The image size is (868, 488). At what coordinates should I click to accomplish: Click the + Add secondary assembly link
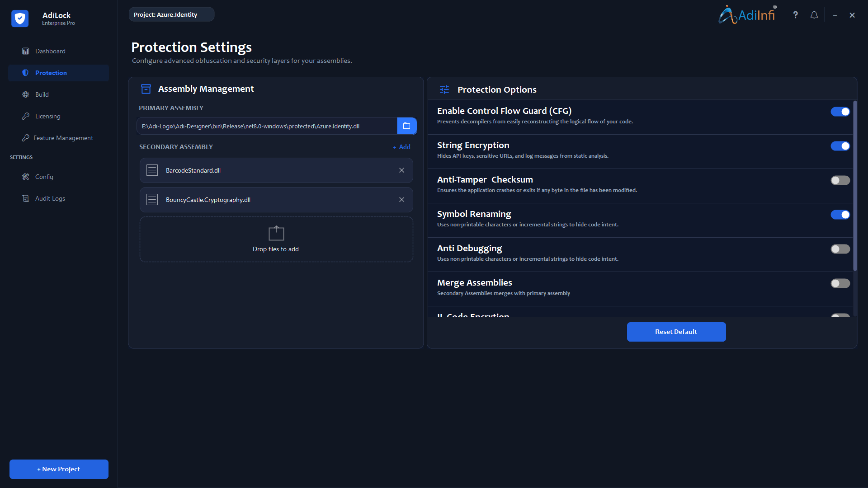(402, 147)
